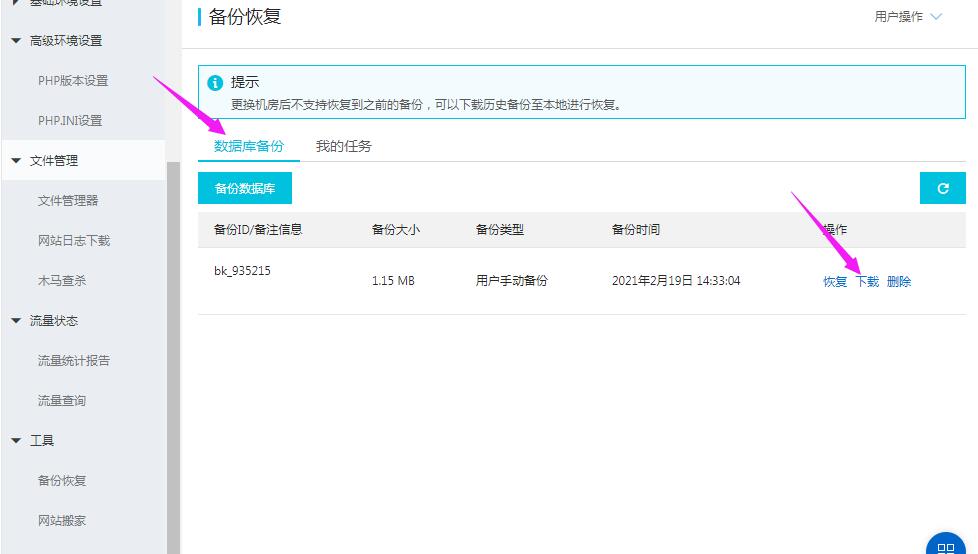The width and height of the screenshot is (978, 554).
Task: Switch to the 数据库备份 tab
Action: (x=249, y=146)
